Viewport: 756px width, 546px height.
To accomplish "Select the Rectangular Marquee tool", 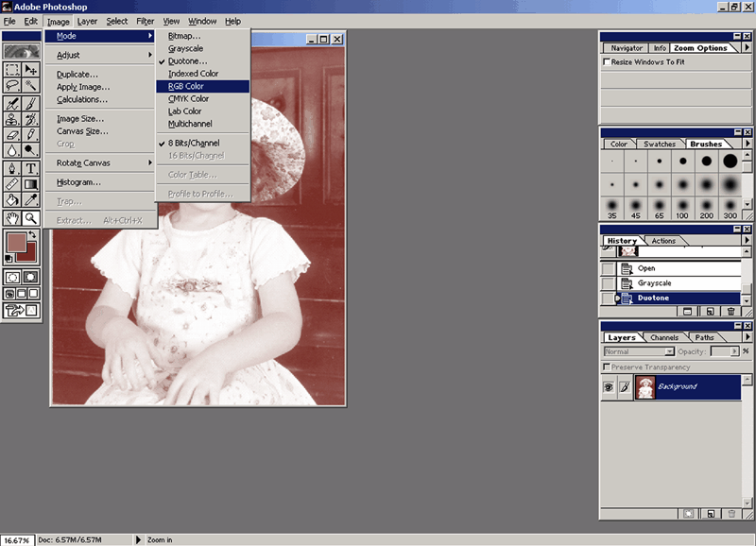I will (12, 69).
